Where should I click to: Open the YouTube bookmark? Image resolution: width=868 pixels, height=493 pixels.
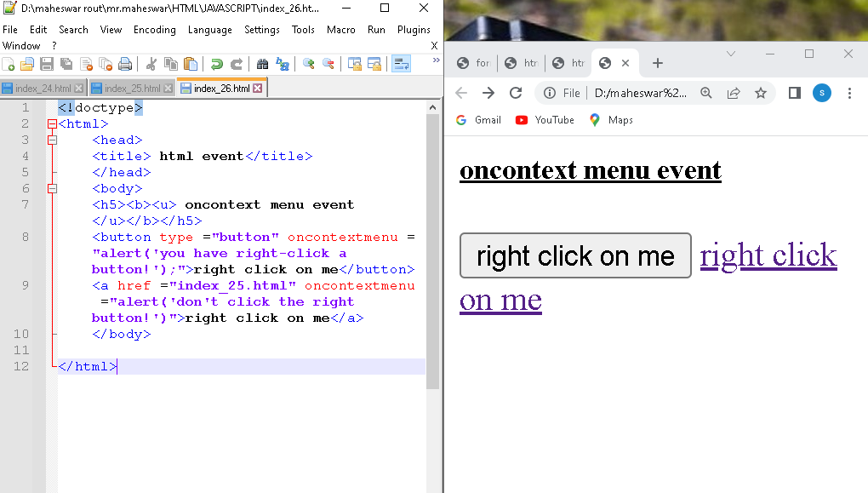tap(545, 120)
